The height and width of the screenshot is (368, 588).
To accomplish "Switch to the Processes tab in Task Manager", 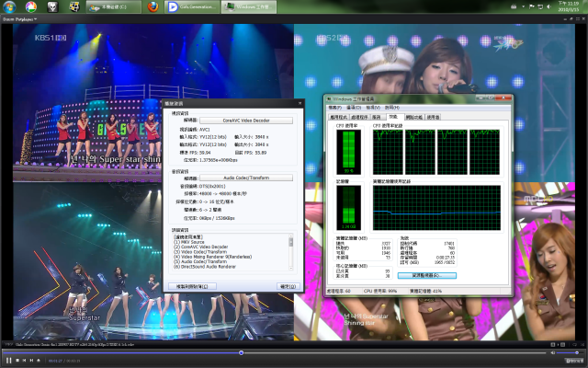I will point(359,117).
